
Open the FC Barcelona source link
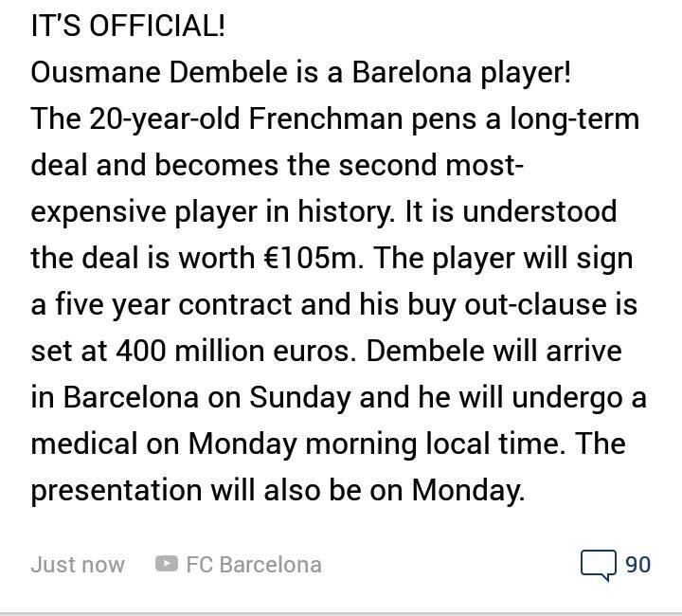pyautogui.click(x=253, y=565)
